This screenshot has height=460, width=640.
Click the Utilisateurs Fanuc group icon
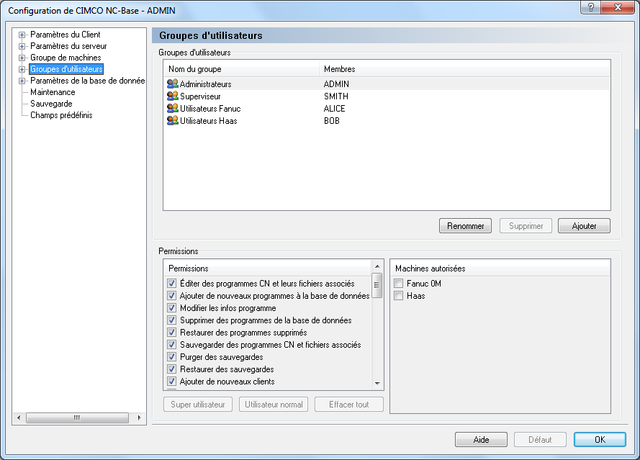[173, 108]
